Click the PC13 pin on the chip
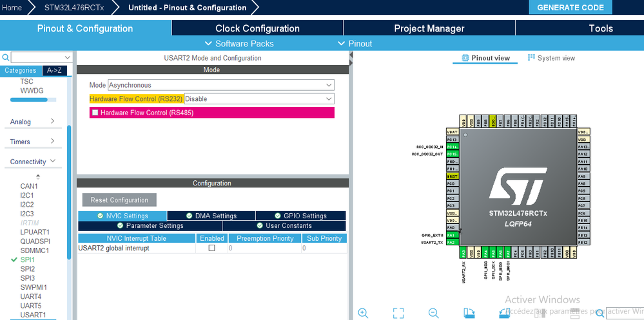Screen dimensions: 644x320 452,139
